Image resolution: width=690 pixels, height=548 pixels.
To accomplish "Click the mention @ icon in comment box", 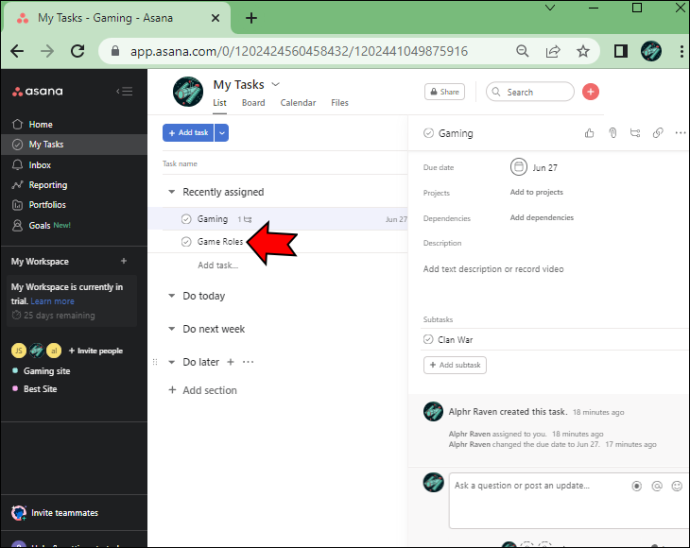I will [x=657, y=486].
